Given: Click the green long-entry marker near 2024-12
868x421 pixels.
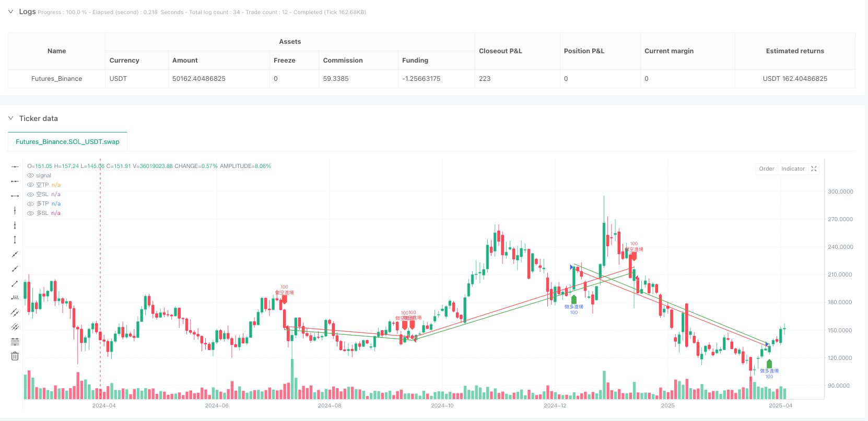Looking at the screenshot, I should tap(573, 299).
